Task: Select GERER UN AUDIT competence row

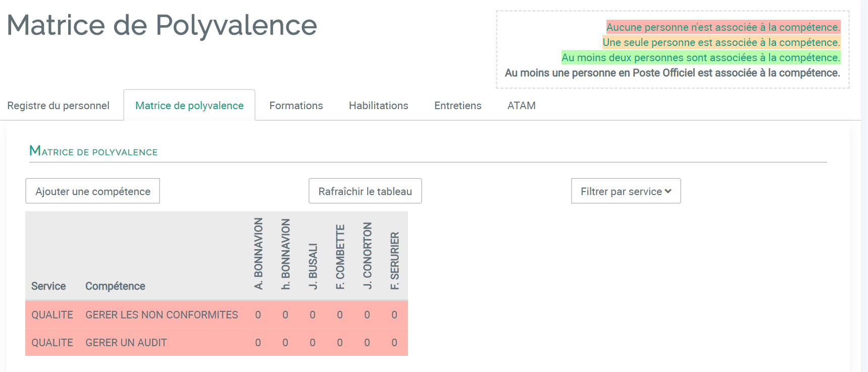Action: [x=217, y=343]
